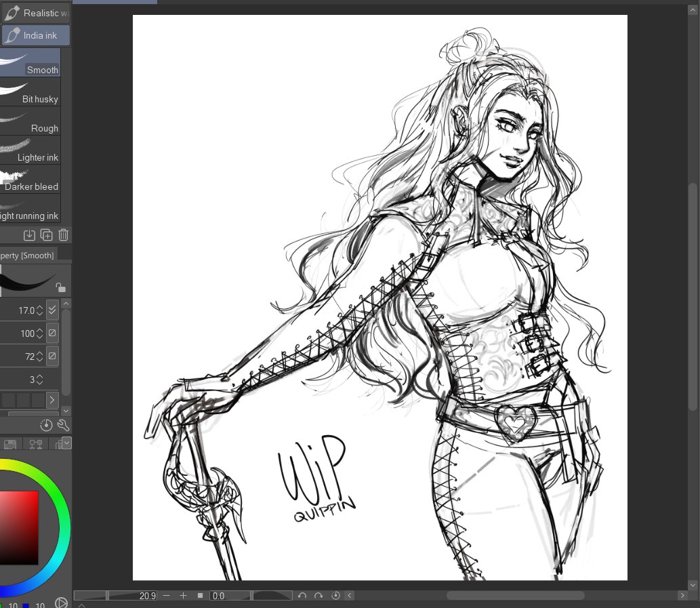Select the Realistic watercolor tool group
Screen dimensions: 700x608
click(x=36, y=13)
